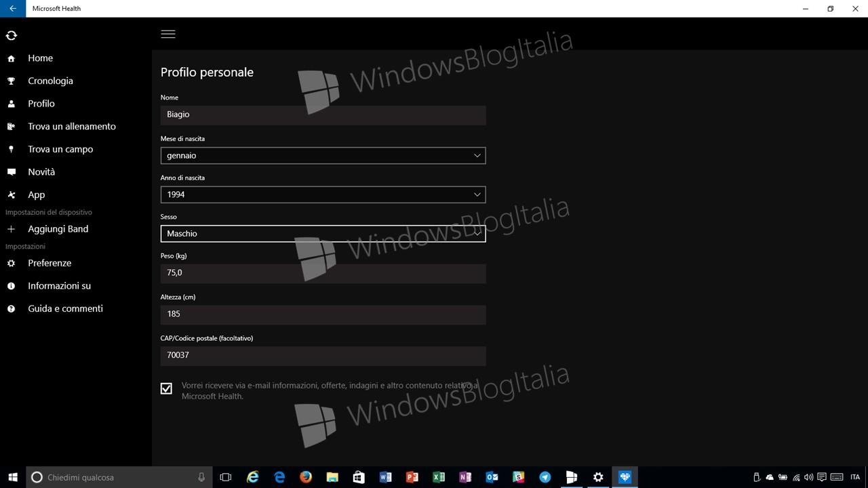Screen dimensions: 868x488
Task: Click the Peso (kg) input field
Action: tap(323, 273)
